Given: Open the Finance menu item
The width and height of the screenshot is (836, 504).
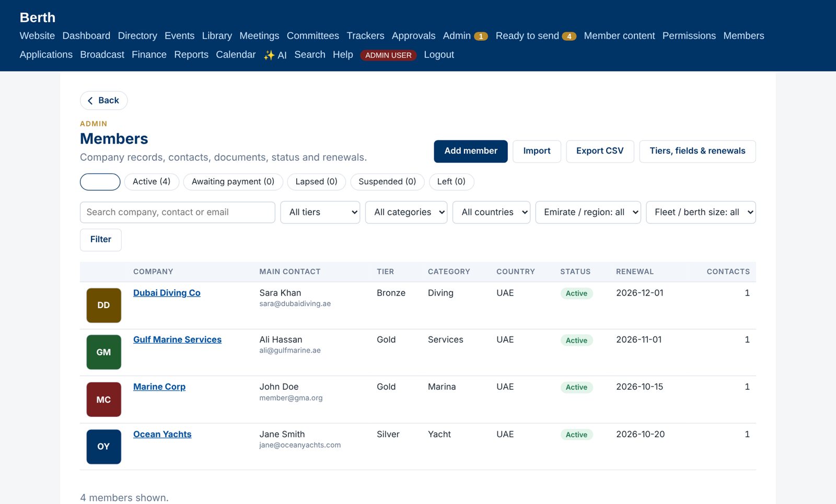Looking at the screenshot, I should click(x=149, y=55).
